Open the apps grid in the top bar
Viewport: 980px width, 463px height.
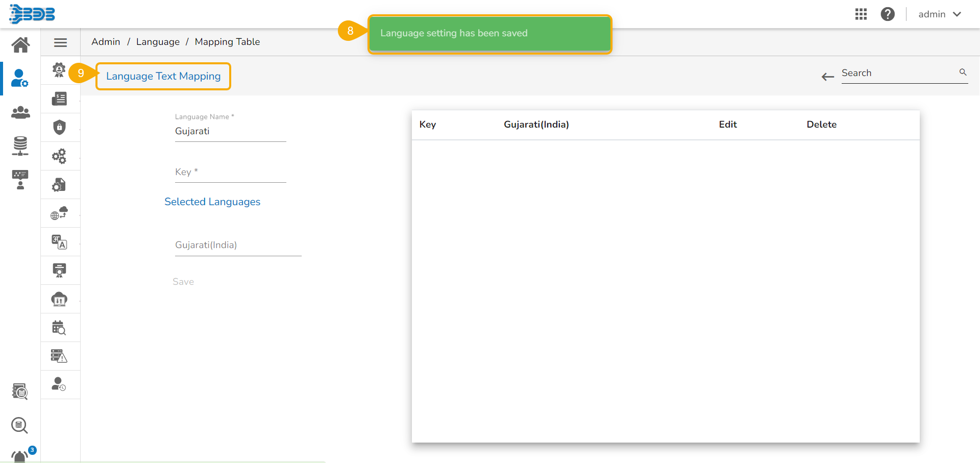861,14
